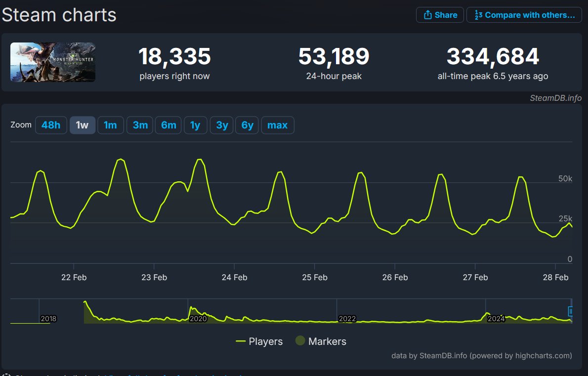The width and height of the screenshot is (588, 376).
Task: Click the Share button icon
Action: tap(428, 15)
